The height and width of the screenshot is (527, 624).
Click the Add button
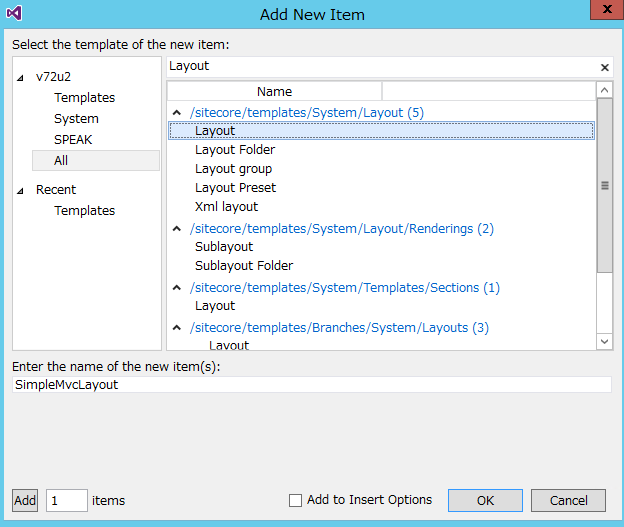pos(25,500)
